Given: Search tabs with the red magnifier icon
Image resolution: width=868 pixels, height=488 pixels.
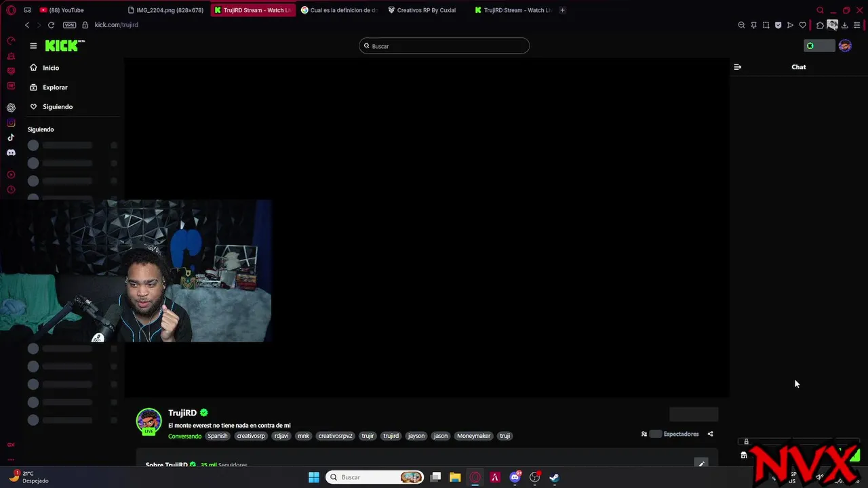Looking at the screenshot, I should coord(820,10).
